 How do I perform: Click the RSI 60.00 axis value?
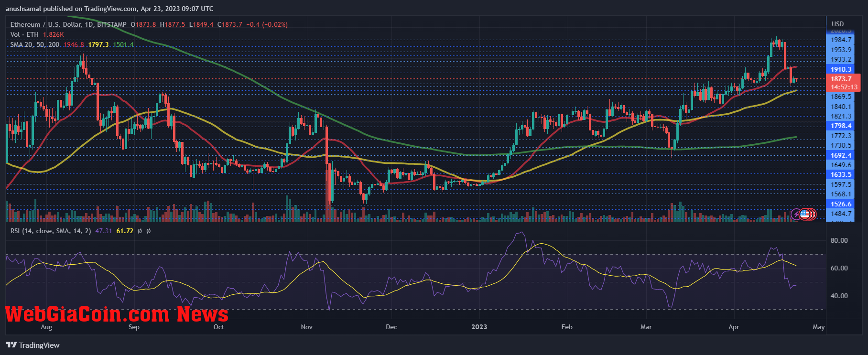click(x=839, y=268)
